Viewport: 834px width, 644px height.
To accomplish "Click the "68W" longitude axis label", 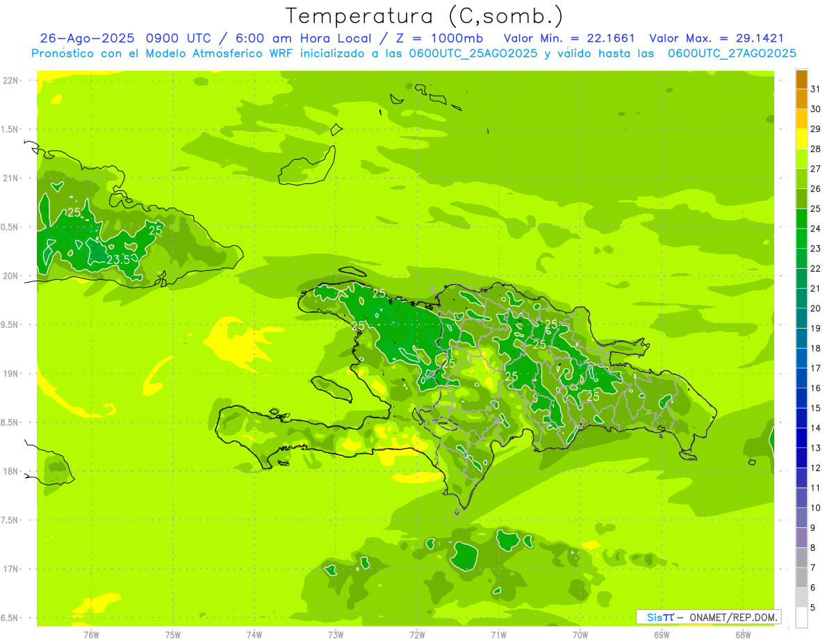I will coord(743,635).
